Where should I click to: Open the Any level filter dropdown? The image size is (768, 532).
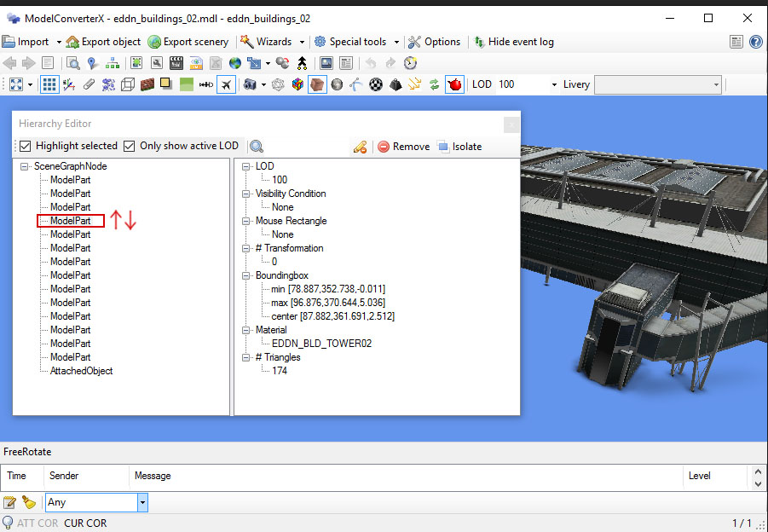[142, 502]
